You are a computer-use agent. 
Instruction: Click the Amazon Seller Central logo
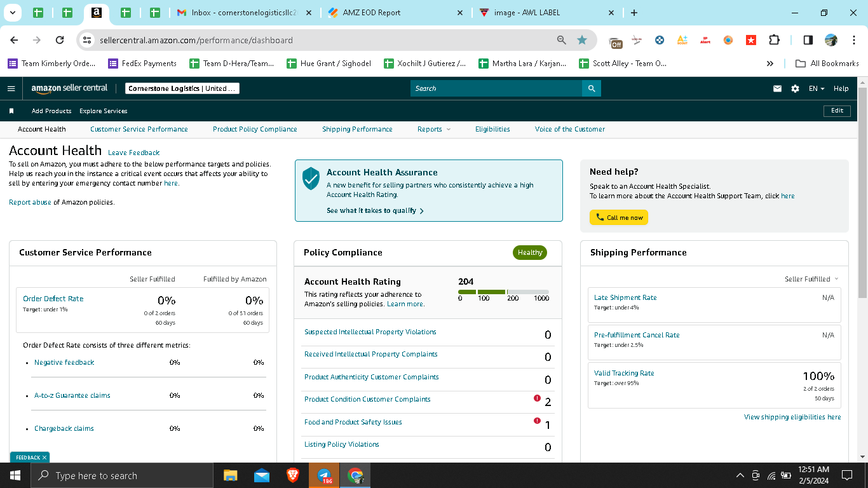point(69,88)
